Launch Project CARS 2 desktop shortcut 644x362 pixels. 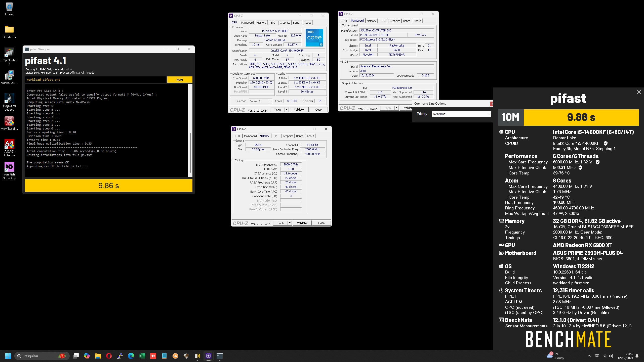pyautogui.click(x=9, y=56)
